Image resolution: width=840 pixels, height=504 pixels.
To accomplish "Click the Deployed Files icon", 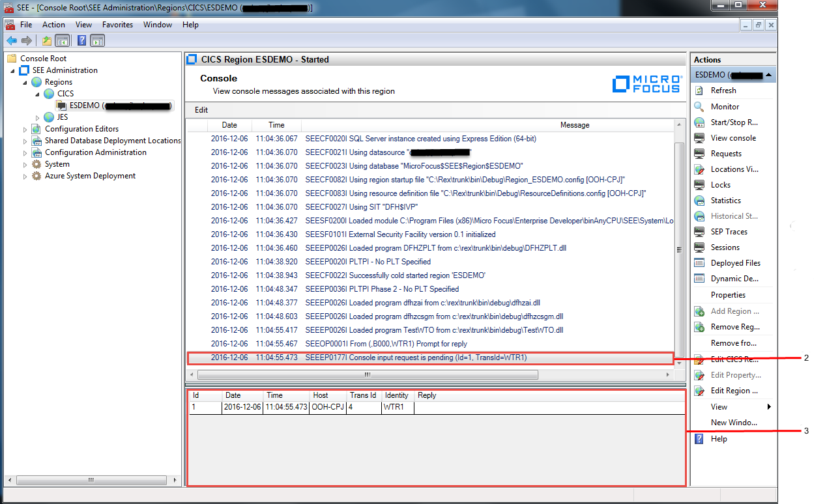I will [699, 263].
